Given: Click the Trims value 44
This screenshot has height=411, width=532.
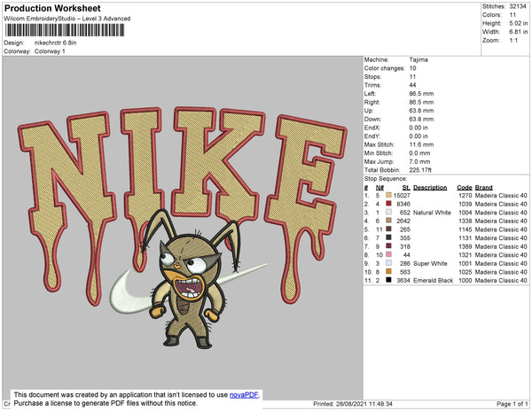Looking at the screenshot, I should pyautogui.click(x=412, y=85).
